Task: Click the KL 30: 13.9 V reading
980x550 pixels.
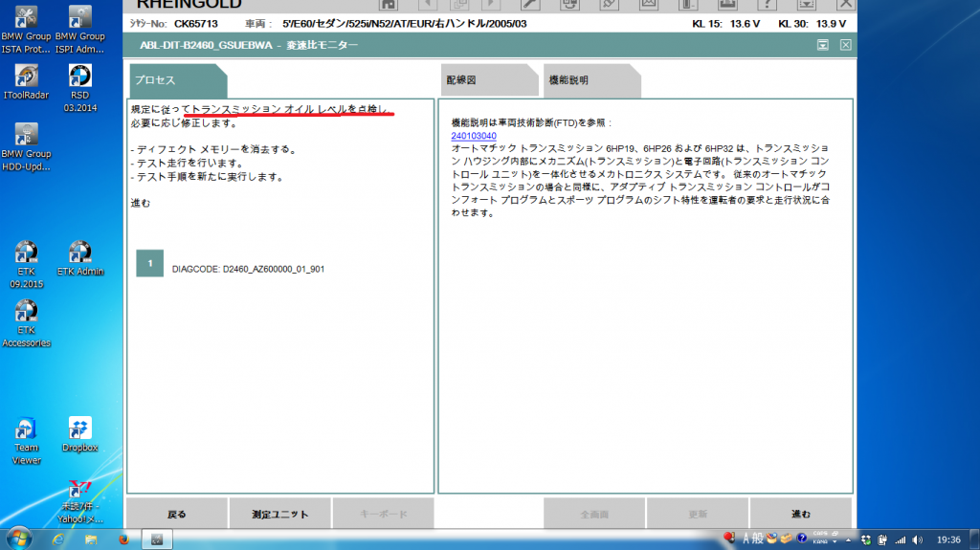Action: coord(812,24)
